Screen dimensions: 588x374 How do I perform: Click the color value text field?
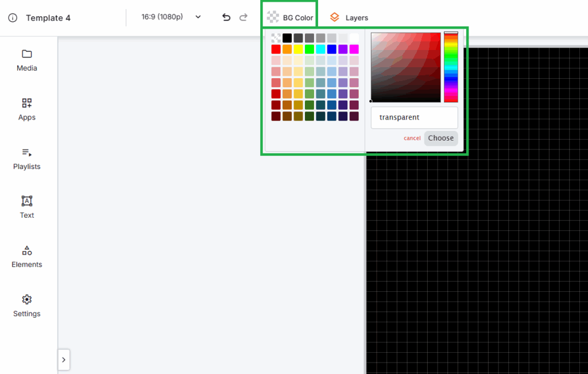click(414, 117)
